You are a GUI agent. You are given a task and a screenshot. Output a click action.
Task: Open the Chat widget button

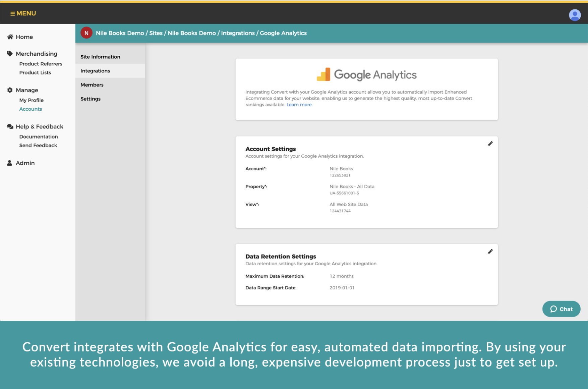(561, 309)
